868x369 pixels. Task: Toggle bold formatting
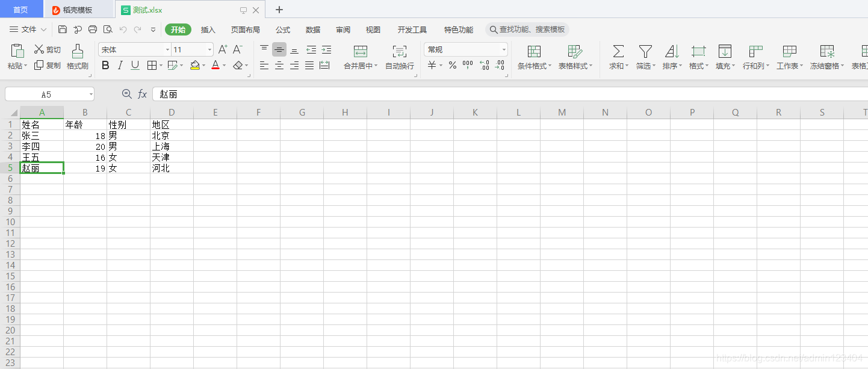click(x=105, y=65)
